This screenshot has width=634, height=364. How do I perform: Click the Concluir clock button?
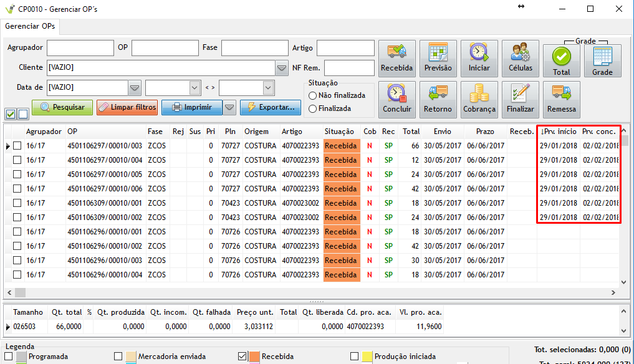397,100
